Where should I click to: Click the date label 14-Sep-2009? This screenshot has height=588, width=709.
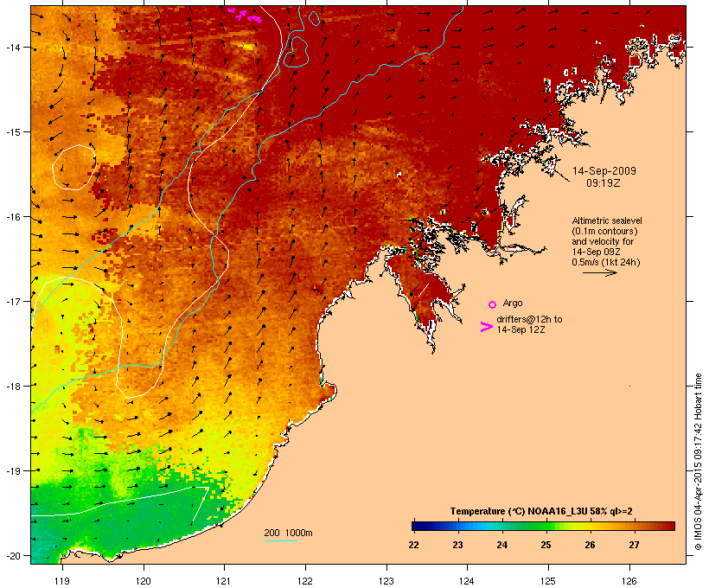coord(604,171)
